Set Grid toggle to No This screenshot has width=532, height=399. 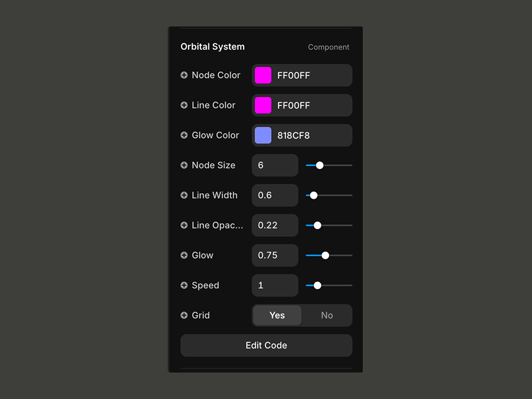[x=327, y=315]
